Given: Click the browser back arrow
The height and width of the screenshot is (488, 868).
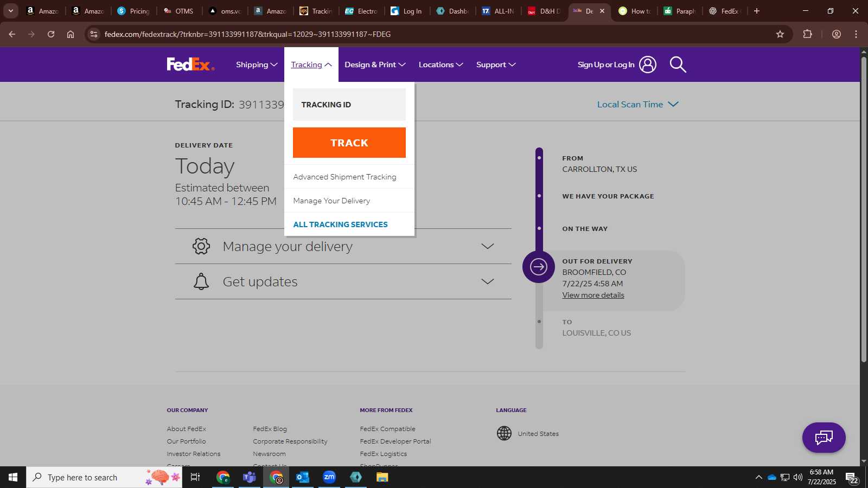Looking at the screenshot, I should 12,34.
